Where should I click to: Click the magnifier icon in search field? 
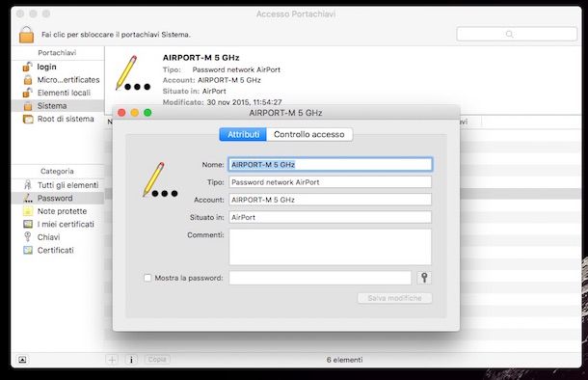coord(509,34)
